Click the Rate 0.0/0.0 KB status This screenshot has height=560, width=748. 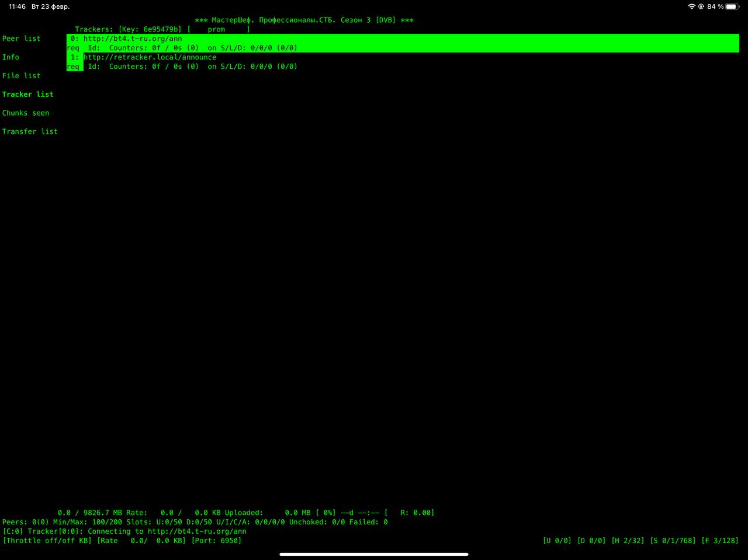pyautogui.click(x=141, y=541)
